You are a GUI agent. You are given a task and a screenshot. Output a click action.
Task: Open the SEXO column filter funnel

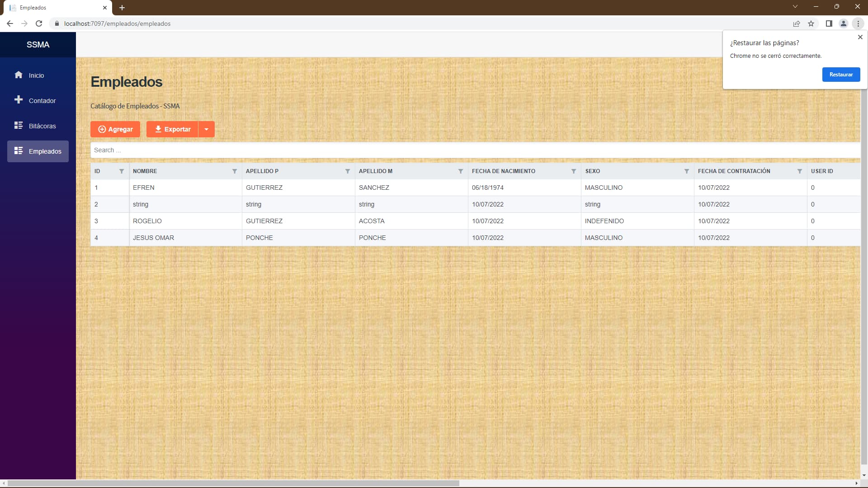click(687, 171)
